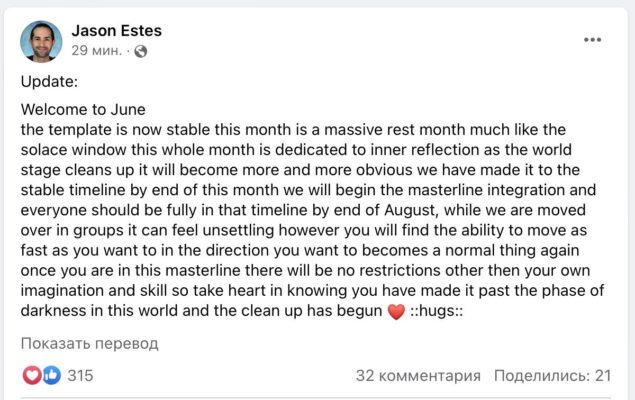Open the 315 reactions list
Image resolution: width=635 pixels, height=400 pixels.
click(80, 375)
